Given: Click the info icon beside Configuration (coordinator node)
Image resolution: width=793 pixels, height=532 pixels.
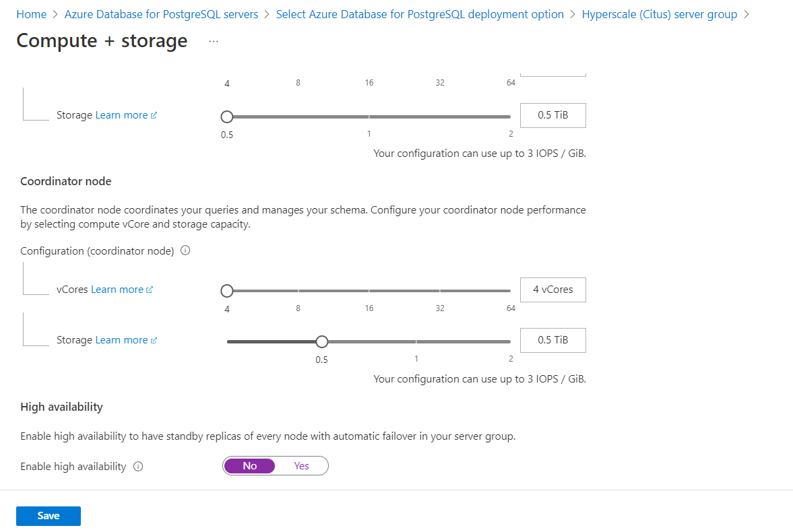Looking at the screenshot, I should [x=185, y=251].
